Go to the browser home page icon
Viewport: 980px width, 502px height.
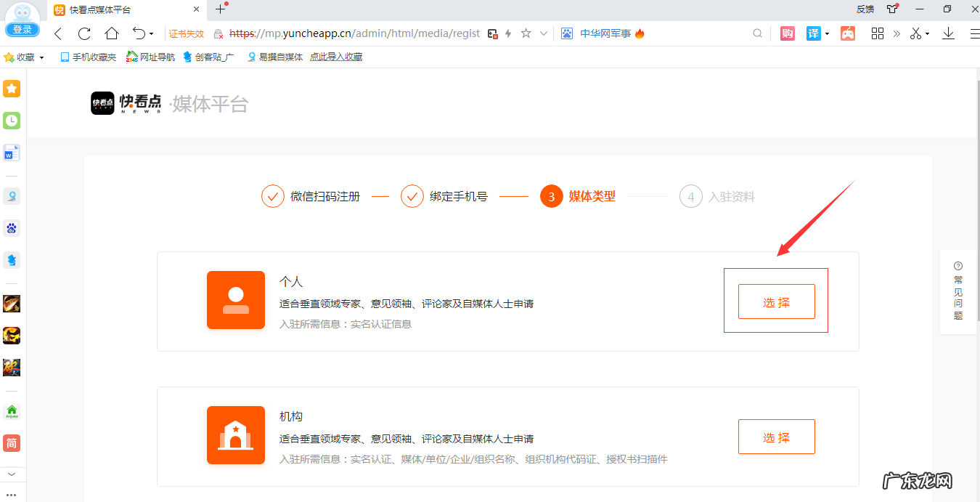coord(111,33)
